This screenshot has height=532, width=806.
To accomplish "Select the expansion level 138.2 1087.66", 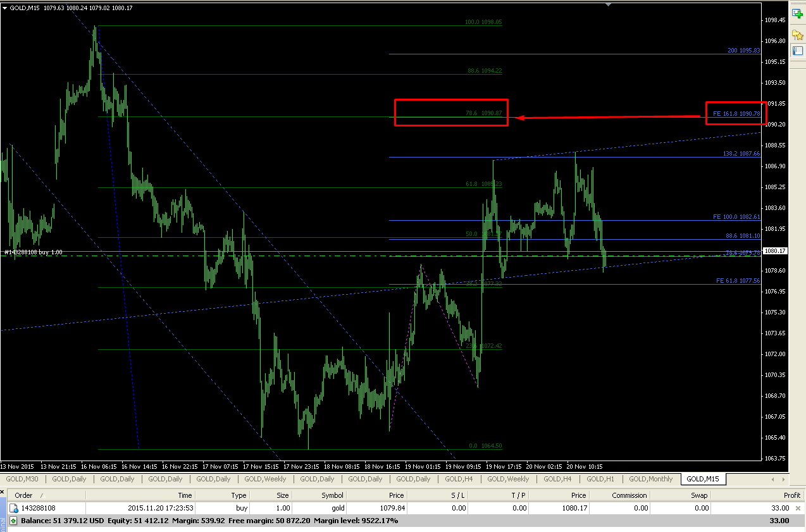I will tap(741, 154).
